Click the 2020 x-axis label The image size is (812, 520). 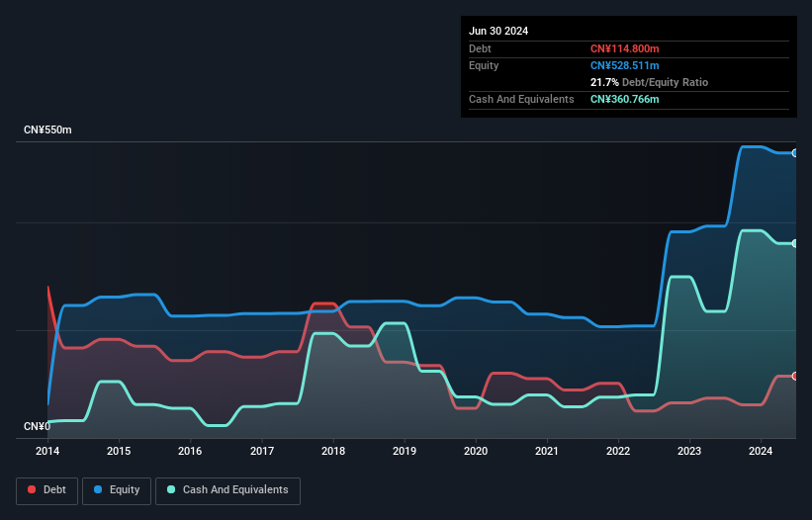(x=476, y=451)
